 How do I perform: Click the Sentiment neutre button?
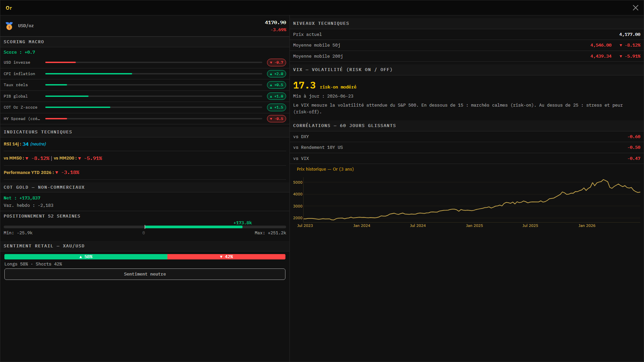[145, 274]
